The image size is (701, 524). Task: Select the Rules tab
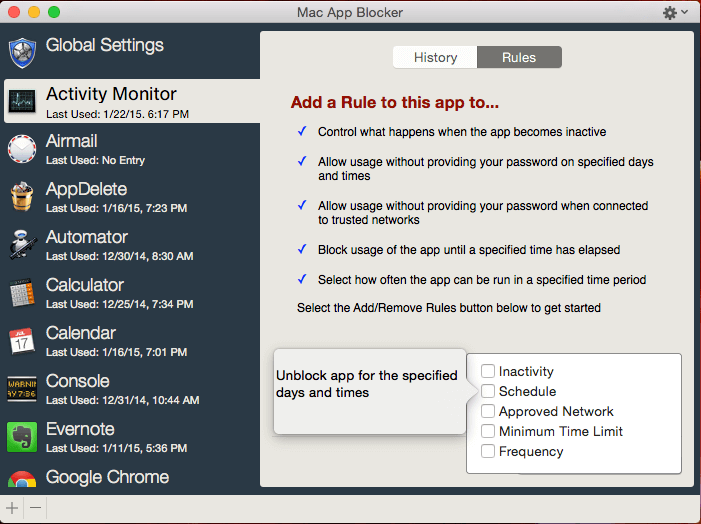pyautogui.click(x=519, y=57)
